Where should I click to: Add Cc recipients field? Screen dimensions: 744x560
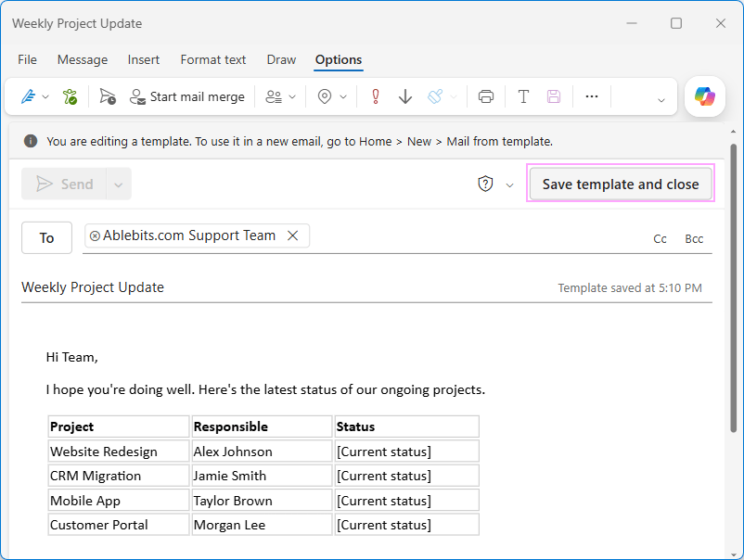coord(660,239)
